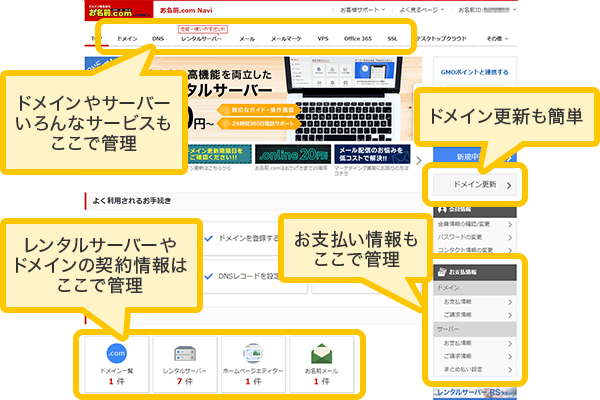Image resolution: width=600 pixels, height=400 pixels.
Task: Open パスワードの変更 link
Action: pos(460,237)
